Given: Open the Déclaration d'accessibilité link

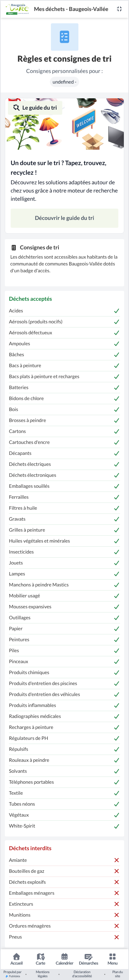Looking at the screenshot, I should (82, 974).
